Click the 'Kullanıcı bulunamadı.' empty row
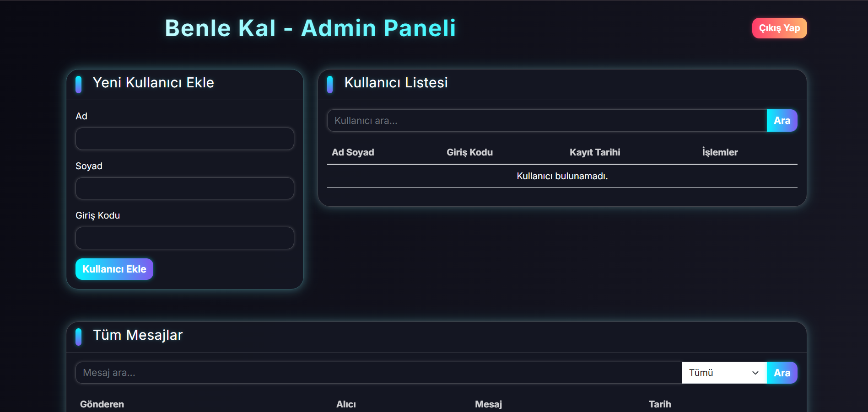 tap(562, 176)
